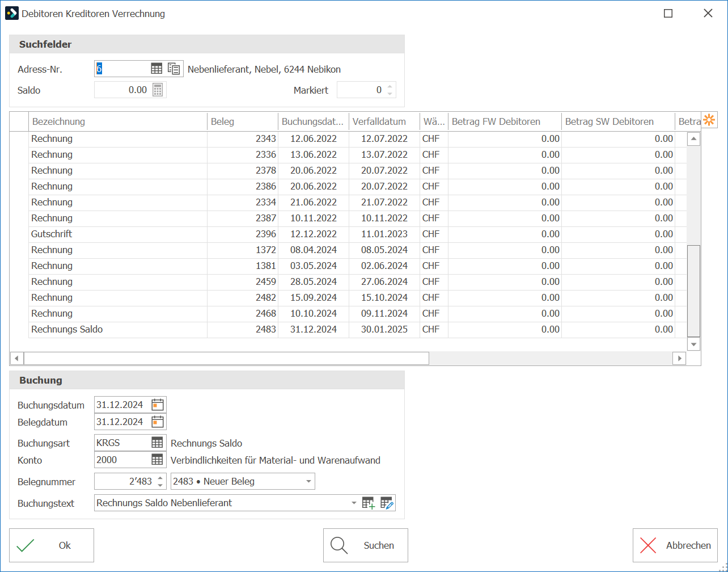Screen dimensions: 728x572
Task: Decrease the Markiert spinner value
Action: (x=390, y=94)
